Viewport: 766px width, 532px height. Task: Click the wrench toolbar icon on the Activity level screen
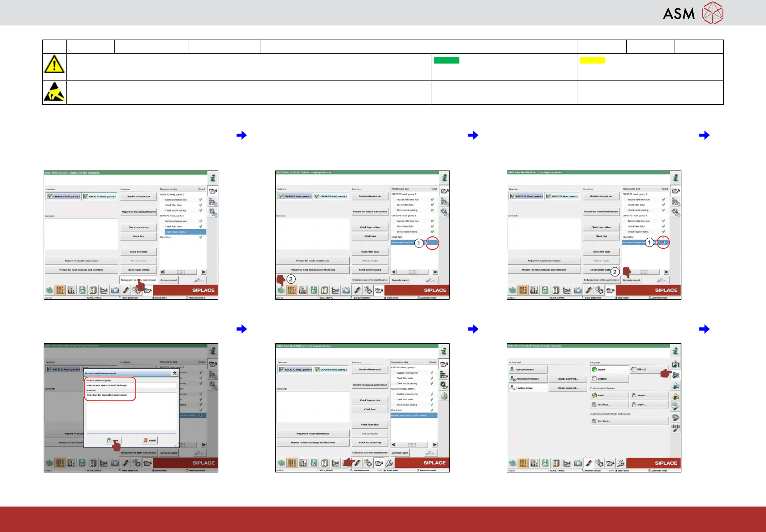(x=621, y=463)
